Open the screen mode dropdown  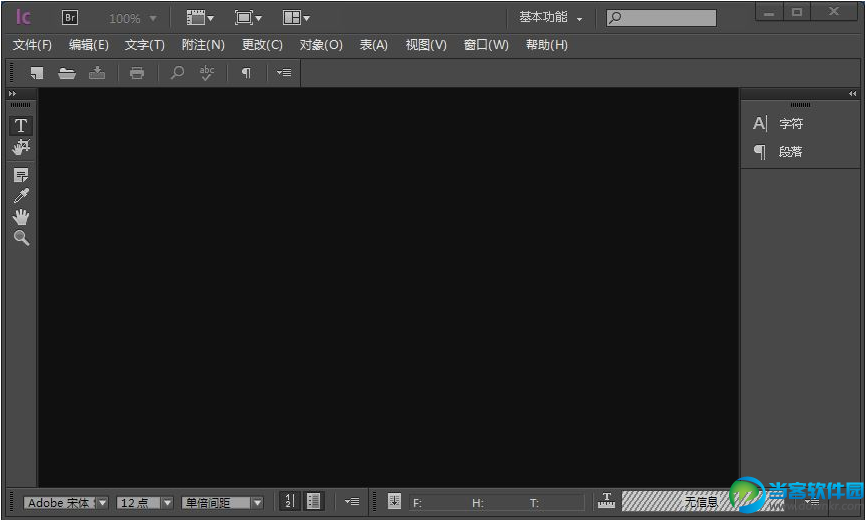pos(248,18)
